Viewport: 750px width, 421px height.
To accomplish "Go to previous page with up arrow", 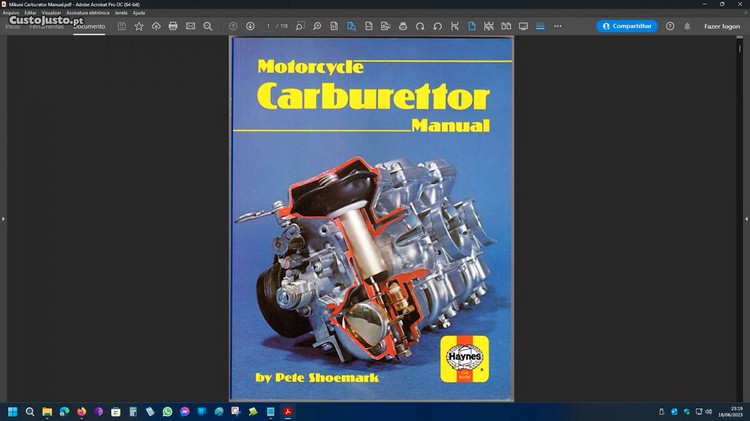I will [x=233, y=26].
